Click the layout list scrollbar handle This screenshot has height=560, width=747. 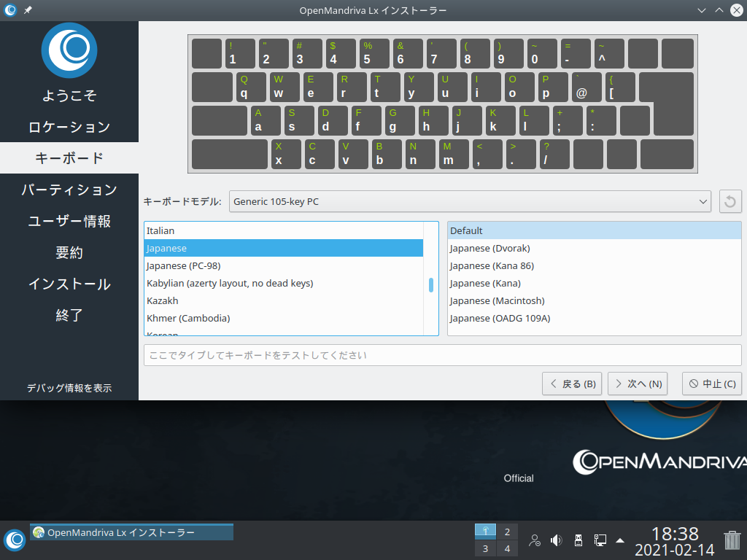click(x=430, y=285)
